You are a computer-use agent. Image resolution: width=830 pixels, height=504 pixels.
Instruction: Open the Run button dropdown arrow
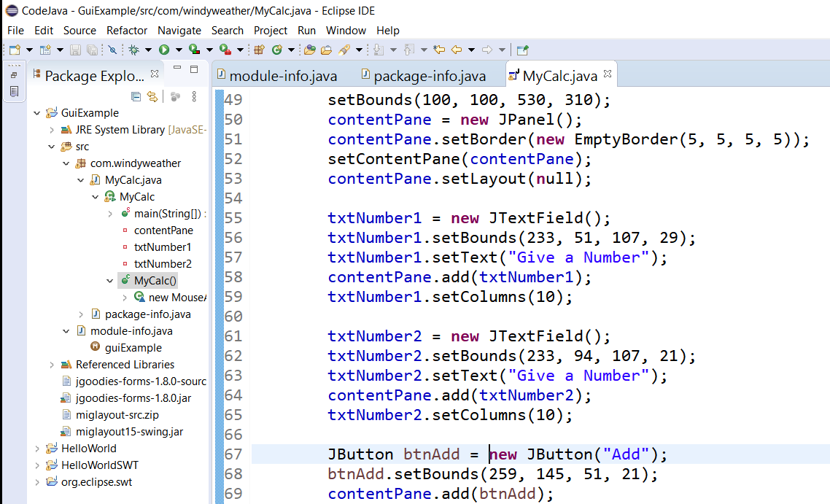tap(178, 50)
